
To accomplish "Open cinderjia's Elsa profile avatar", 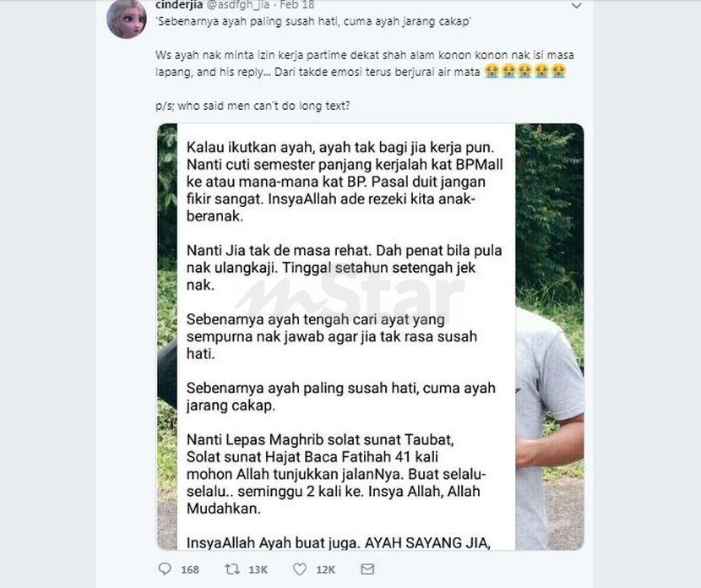I will [127, 19].
